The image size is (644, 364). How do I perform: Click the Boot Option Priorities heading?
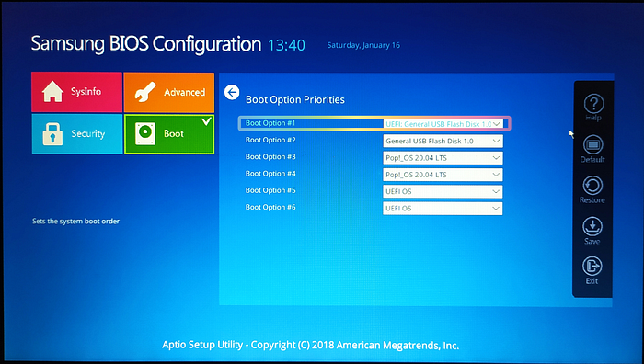coord(295,99)
